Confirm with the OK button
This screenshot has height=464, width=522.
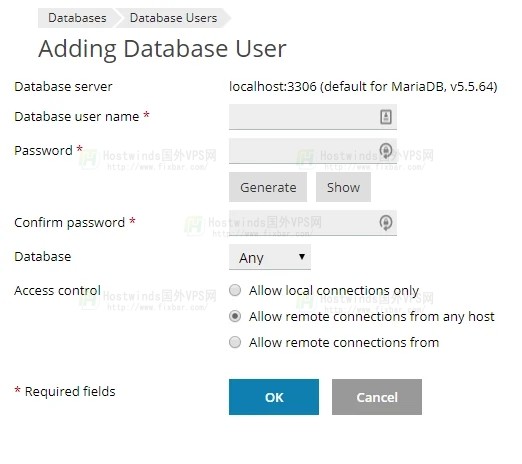pos(274,397)
